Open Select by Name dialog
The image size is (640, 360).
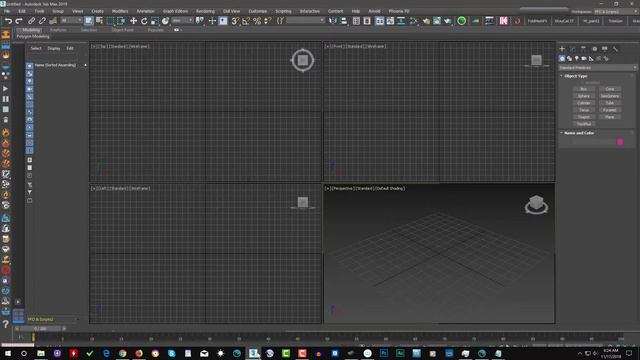(99, 21)
